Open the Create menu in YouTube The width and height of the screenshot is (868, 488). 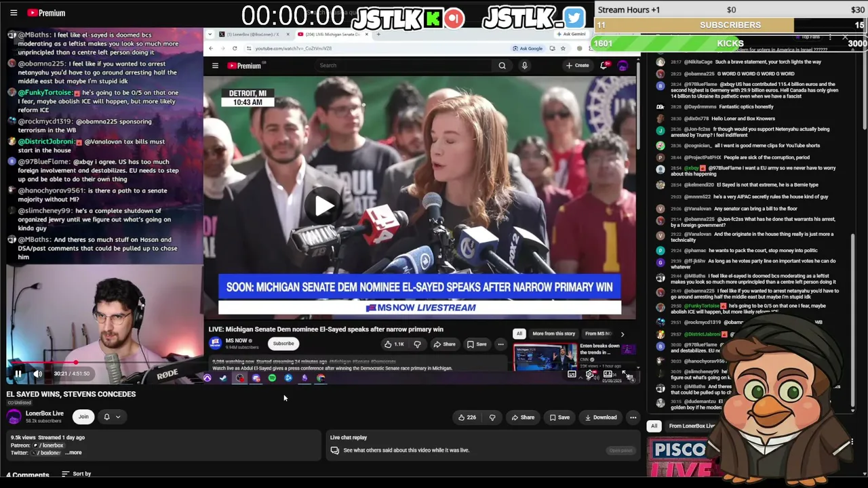pos(577,66)
